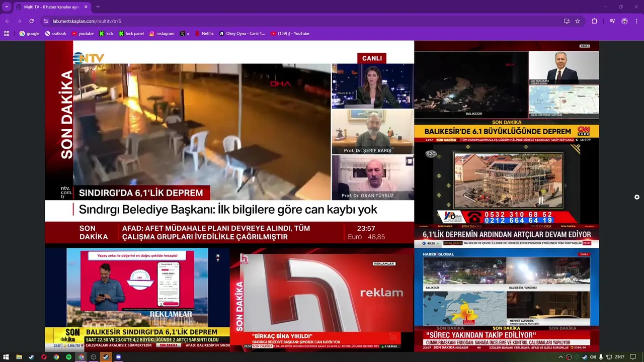Open the outlook bookmark
The height and width of the screenshot is (362, 644).
click(55, 34)
